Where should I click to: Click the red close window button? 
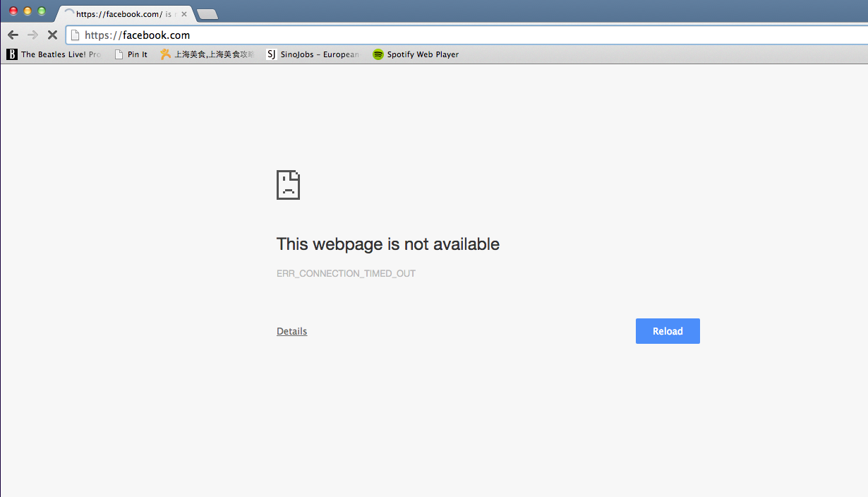coord(13,11)
